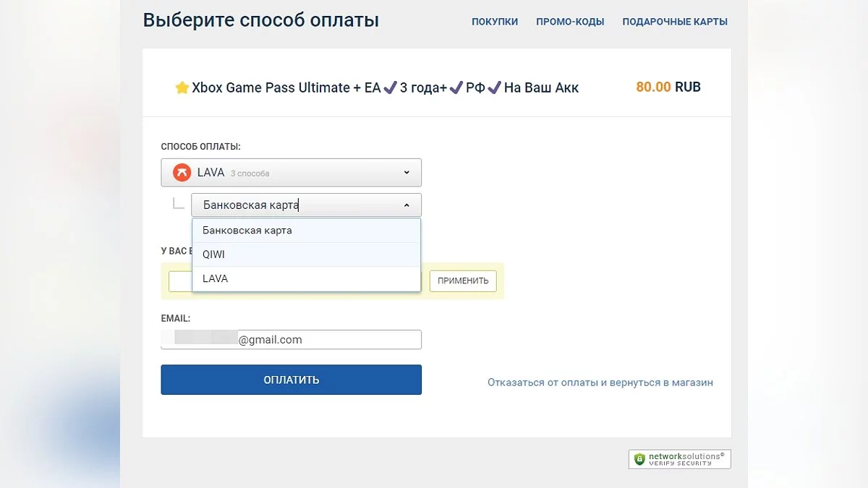Go to ПРОМО-КОДЫ page
The width and height of the screenshot is (868, 488).
[570, 22]
